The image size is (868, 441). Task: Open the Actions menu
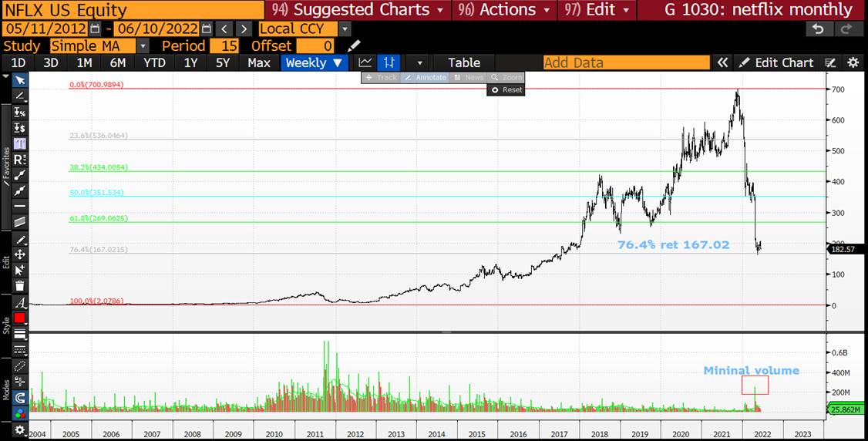(503, 9)
